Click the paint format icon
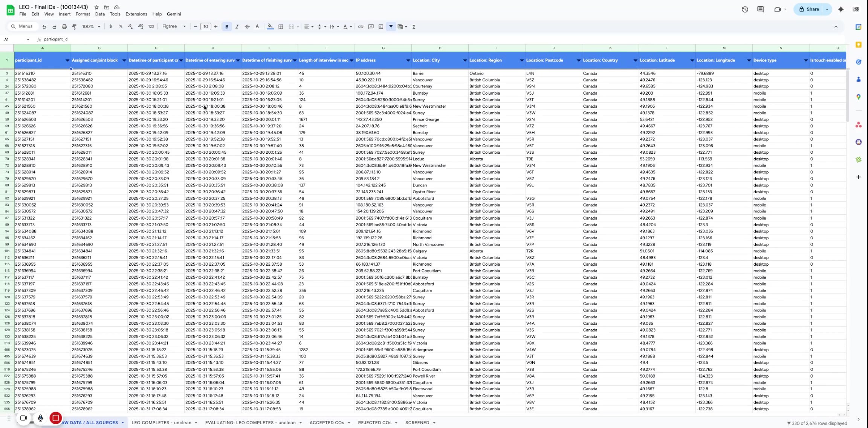 click(x=74, y=27)
